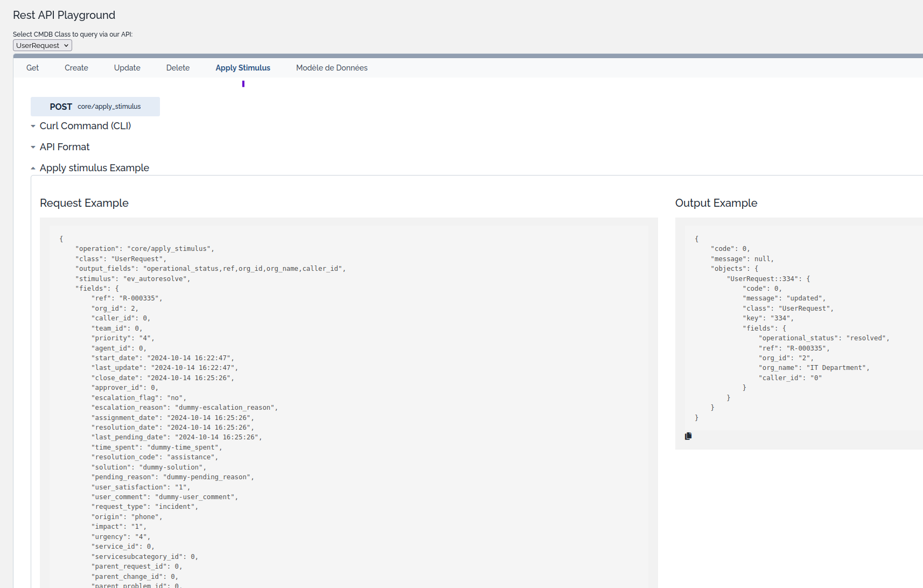Switch to the Create tab
The height and width of the screenshot is (588, 923).
click(76, 68)
